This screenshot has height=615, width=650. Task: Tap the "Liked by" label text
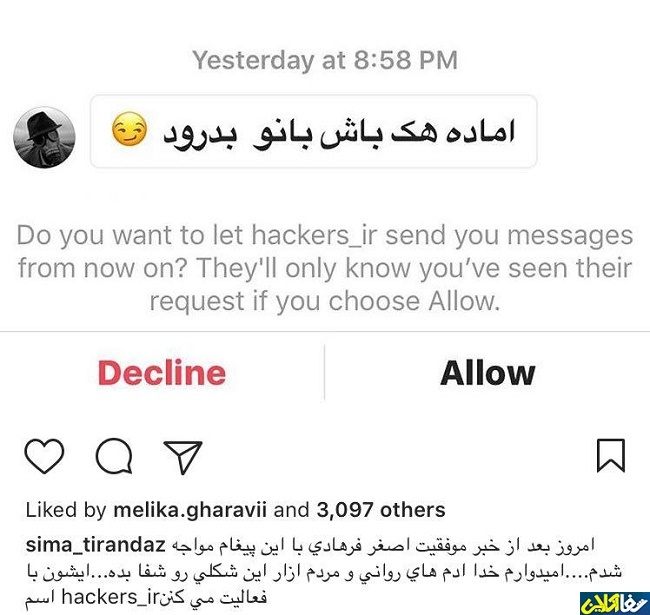pos(66,510)
